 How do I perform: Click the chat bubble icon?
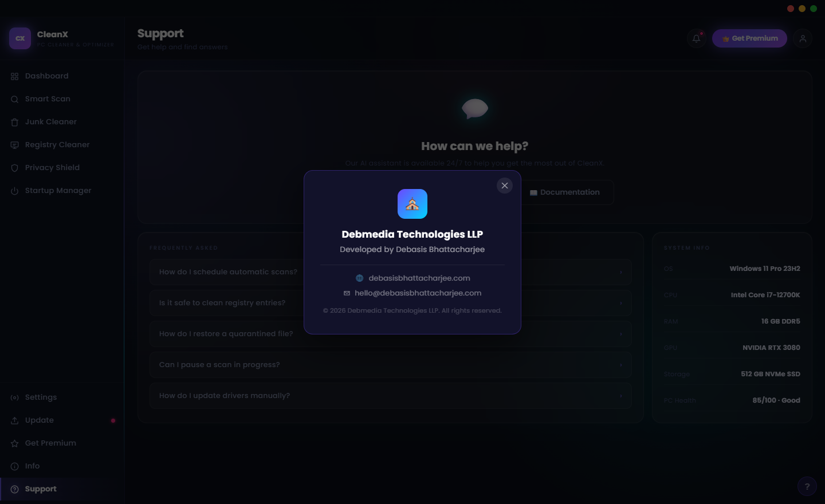coord(475,108)
